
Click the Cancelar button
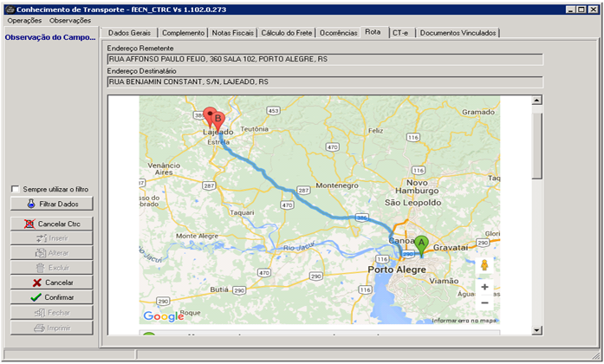click(x=52, y=283)
